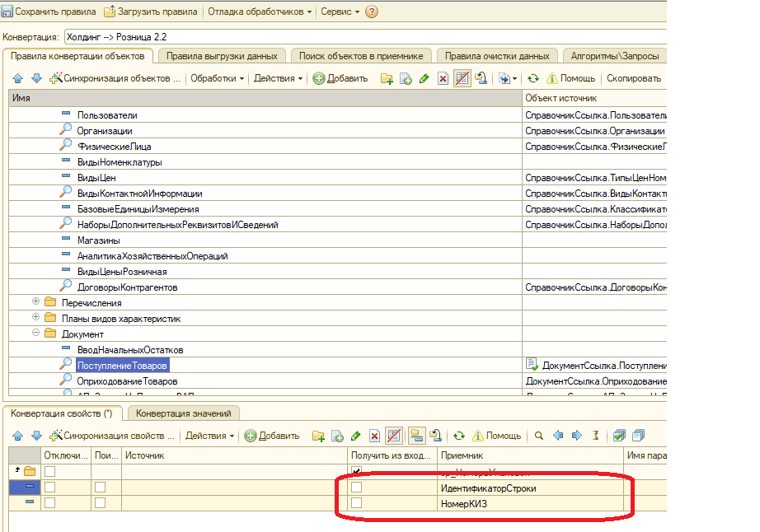
Task: Toggle hierarchical view in properties toolbar
Action: point(416,436)
